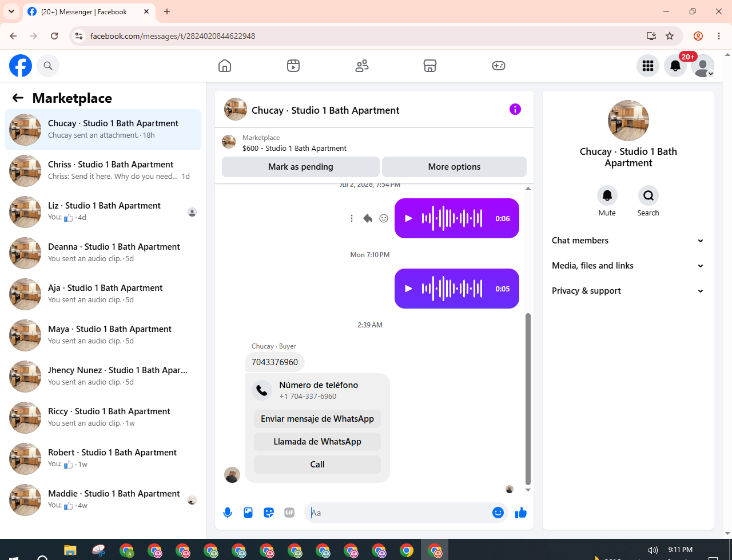
Task: Open the Friends icon
Action: [x=362, y=66]
